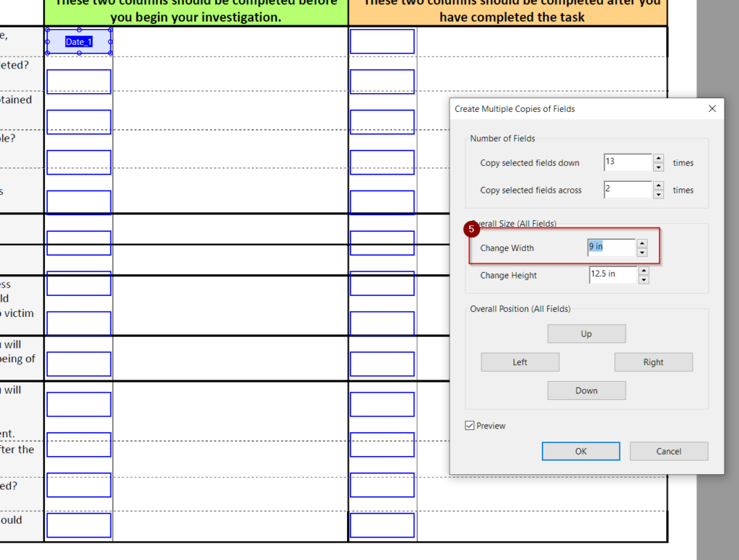Decrease the Change Width value

tap(642, 253)
